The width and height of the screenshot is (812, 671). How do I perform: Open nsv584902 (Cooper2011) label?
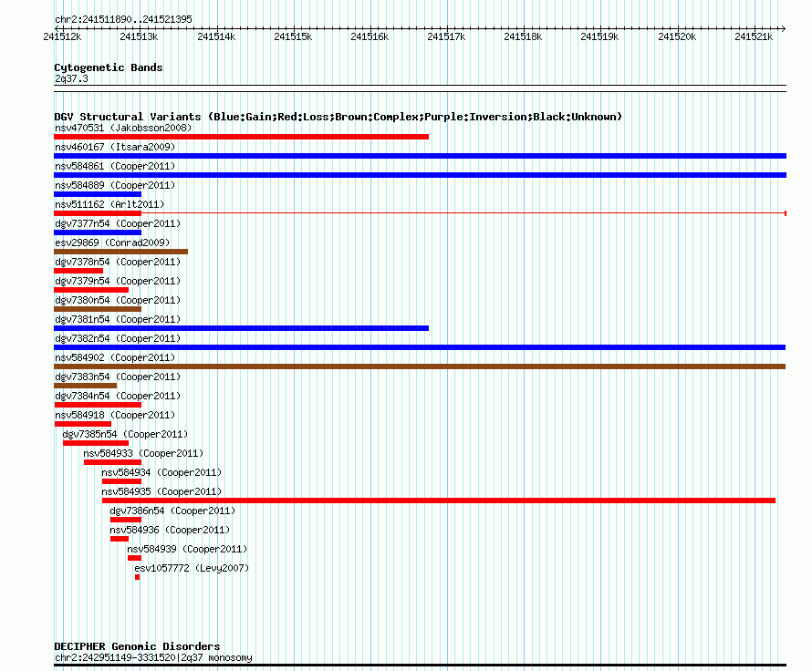115,357
